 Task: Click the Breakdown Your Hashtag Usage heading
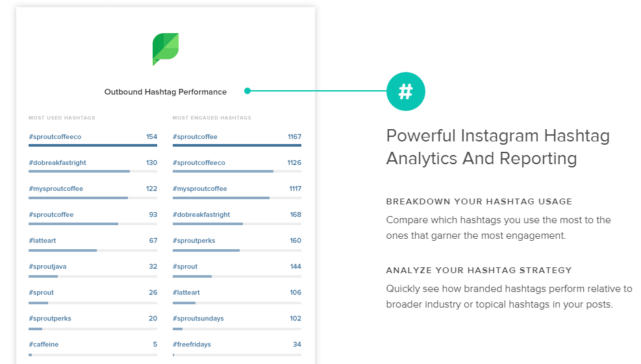479,201
